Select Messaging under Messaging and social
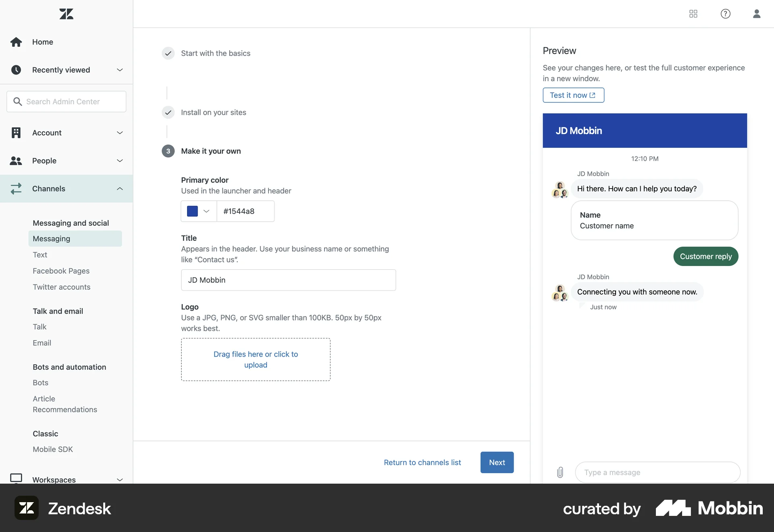The width and height of the screenshot is (774, 532). (x=52, y=239)
